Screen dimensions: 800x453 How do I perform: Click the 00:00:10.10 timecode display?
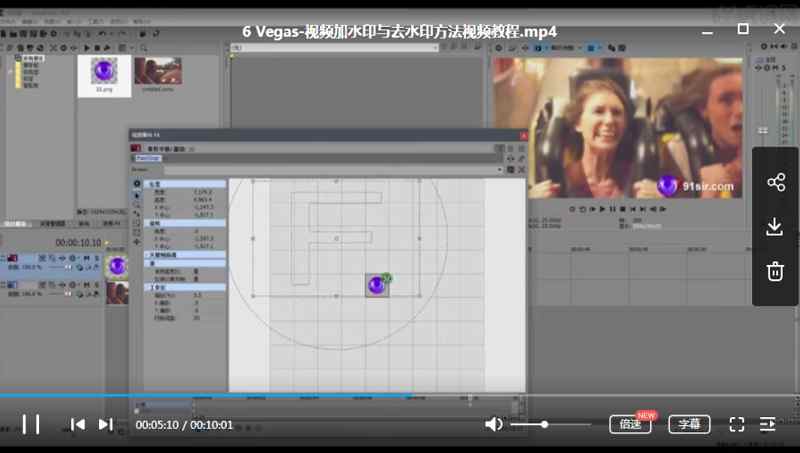pyautogui.click(x=76, y=242)
